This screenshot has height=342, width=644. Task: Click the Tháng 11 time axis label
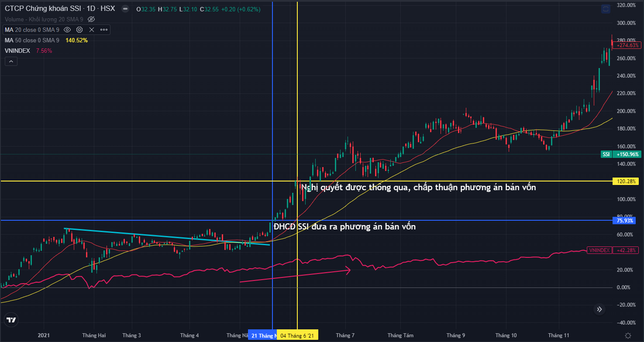pyautogui.click(x=559, y=335)
